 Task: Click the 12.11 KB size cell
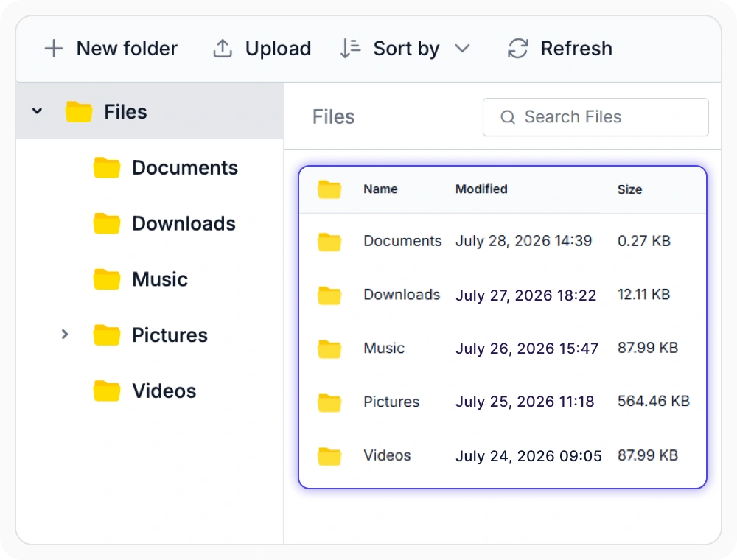click(643, 295)
